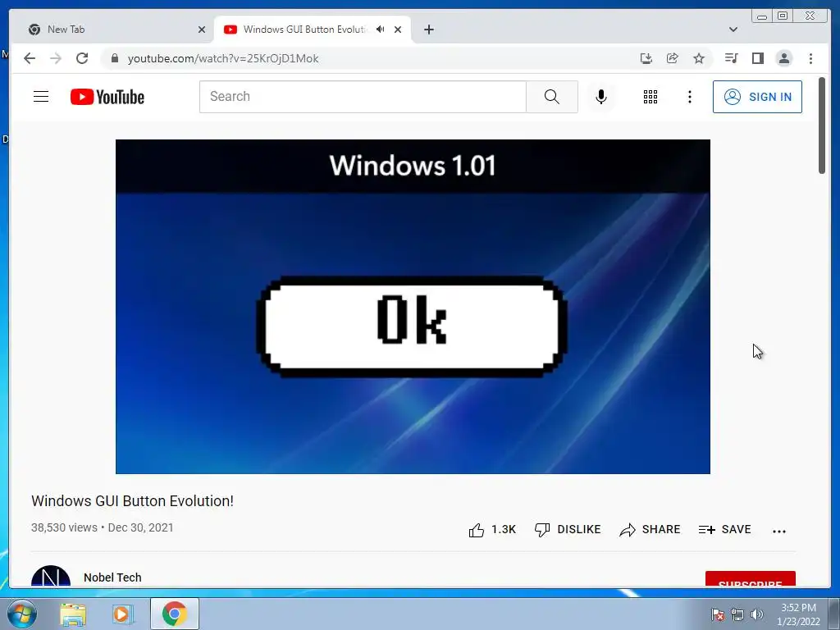
Task: Click the video title text
Action: pyautogui.click(x=132, y=501)
